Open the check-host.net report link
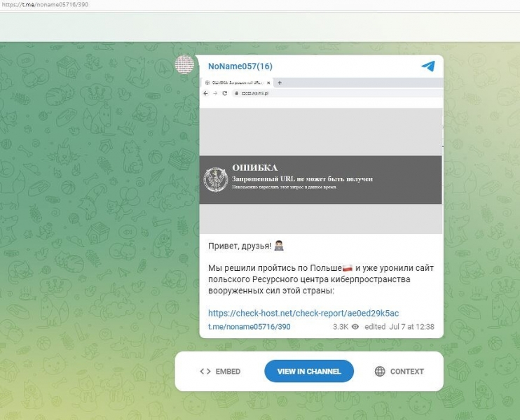520x420 pixels. click(303, 313)
